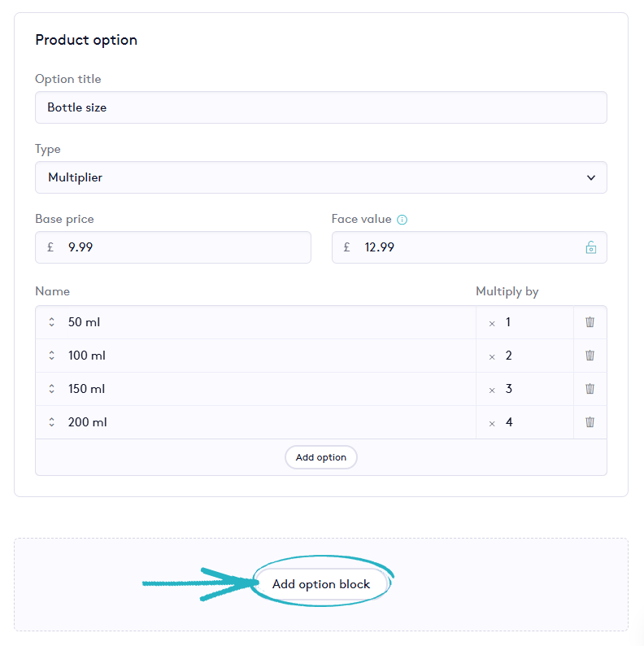
Task: Remove the 150 ml option
Action: point(590,389)
